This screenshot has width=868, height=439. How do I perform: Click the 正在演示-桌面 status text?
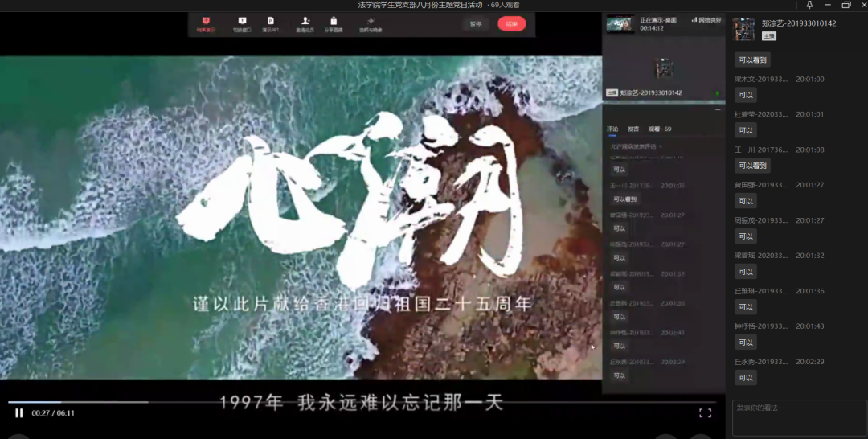(658, 20)
